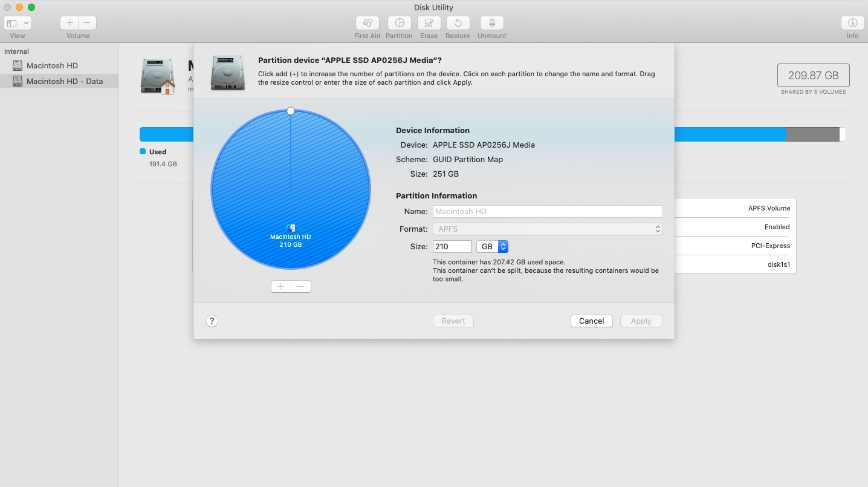
Task: Open help with the question mark button
Action: coord(212,321)
